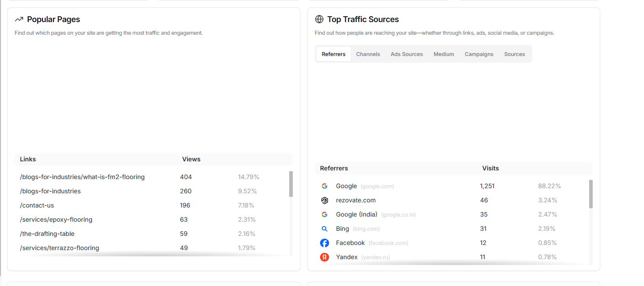Click the /the-drafting-table page link

pyautogui.click(x=47, y=234)
